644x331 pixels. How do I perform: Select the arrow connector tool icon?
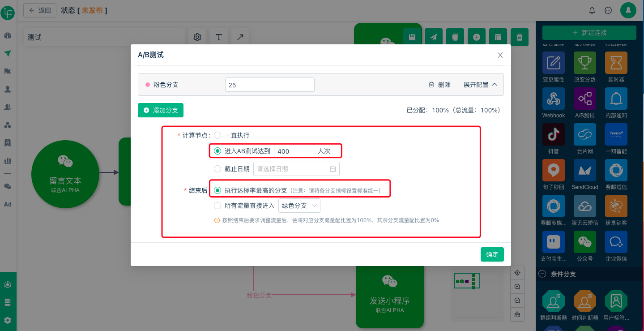click(x=240, y=37)
